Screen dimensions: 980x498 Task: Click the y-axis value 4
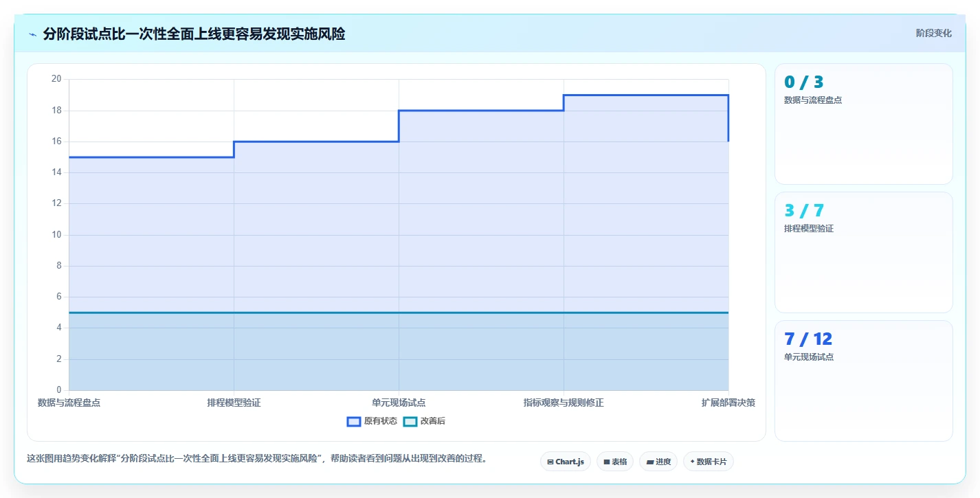59,328
